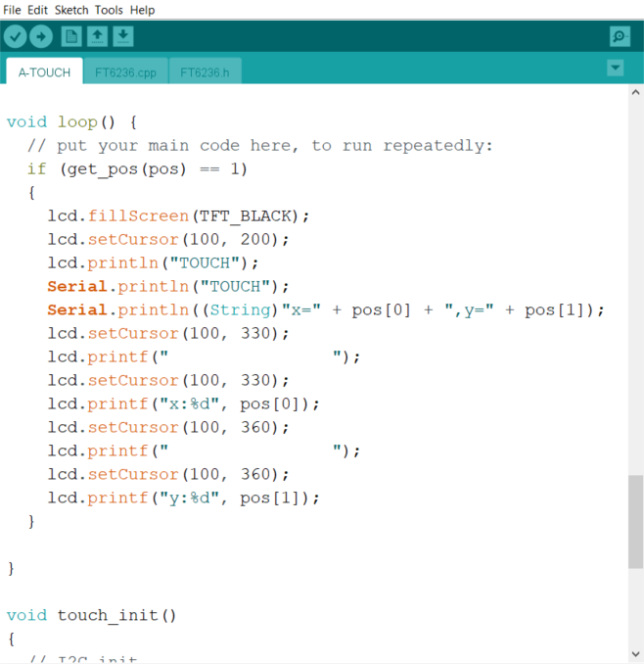
Task: Save the sketch with the down-arrow icon
Action: pyautogui.click(x=123, y=37)
